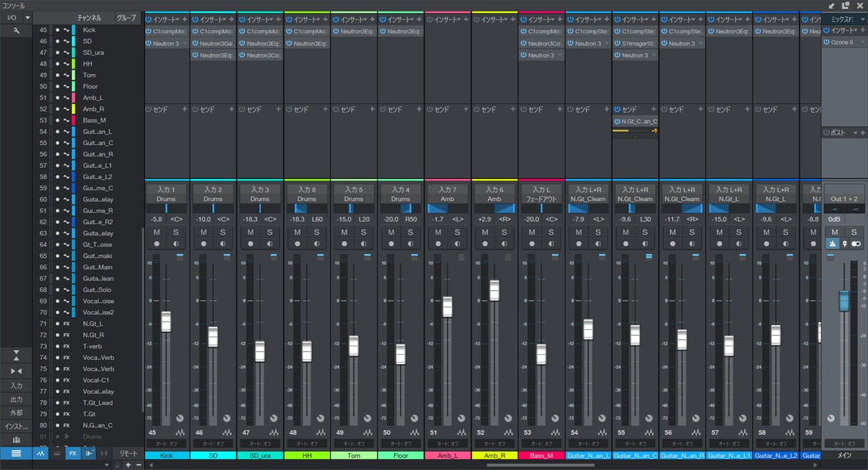The image size is (868, 470).
Task: Click the Bass_M channel pan knob icon
Action: (x=555, y=418)
